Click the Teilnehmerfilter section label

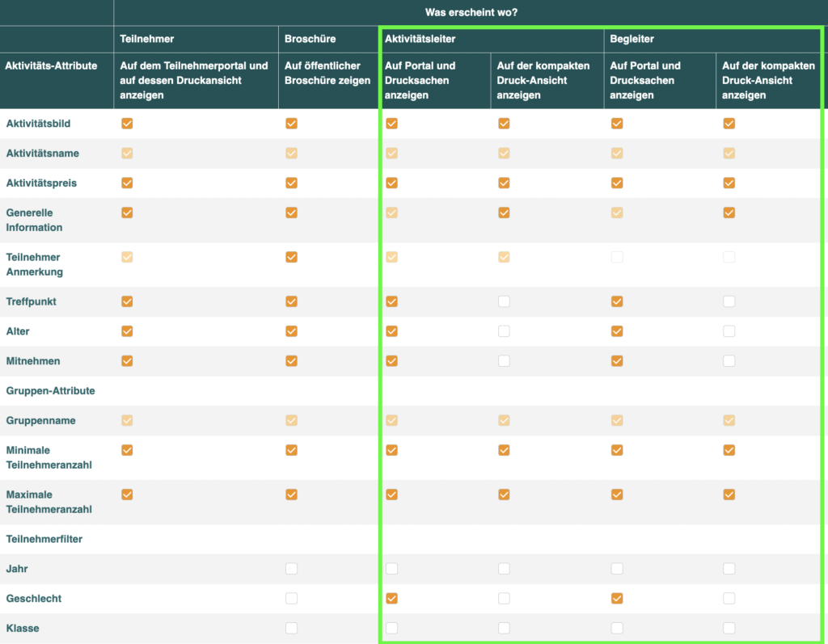(44, 539)
